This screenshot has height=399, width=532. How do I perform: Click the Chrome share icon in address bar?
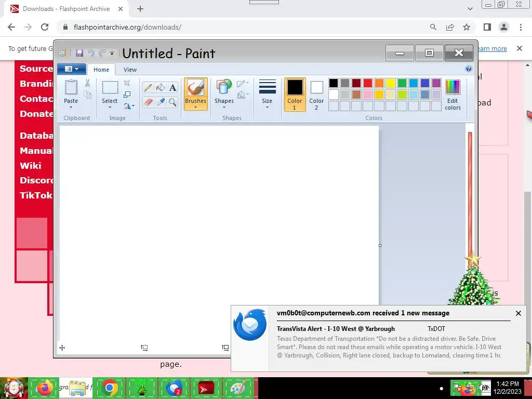(x=450, y=27)
